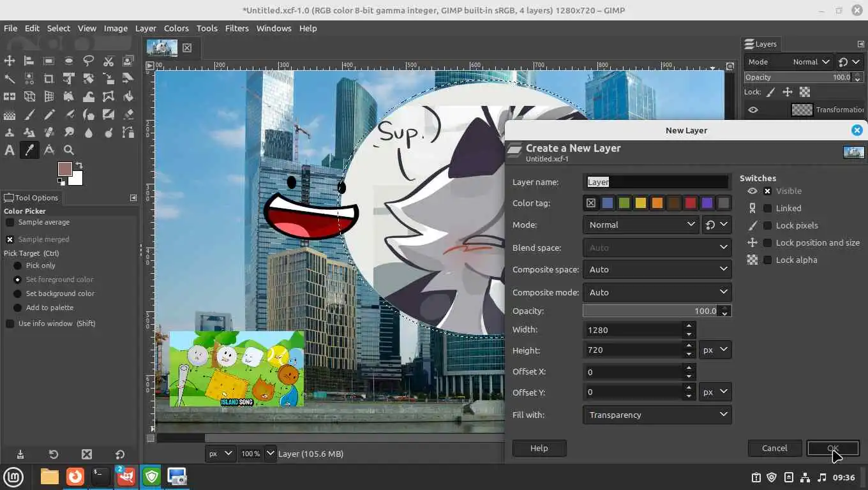The image size is (868, 490).
Task: Toggle Sample average checkbox
Action: pyautogui.click(x=10, y=222)
